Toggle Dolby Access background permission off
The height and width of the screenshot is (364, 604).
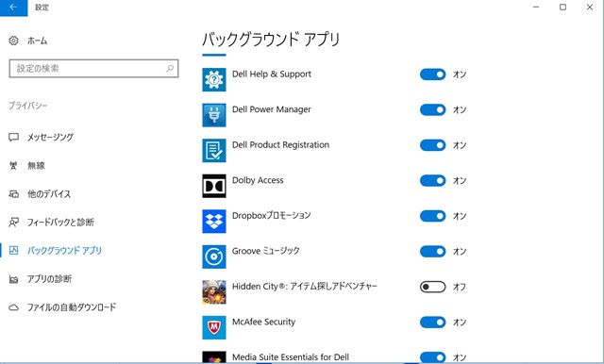pyautogui.click(x=432, y=180)
